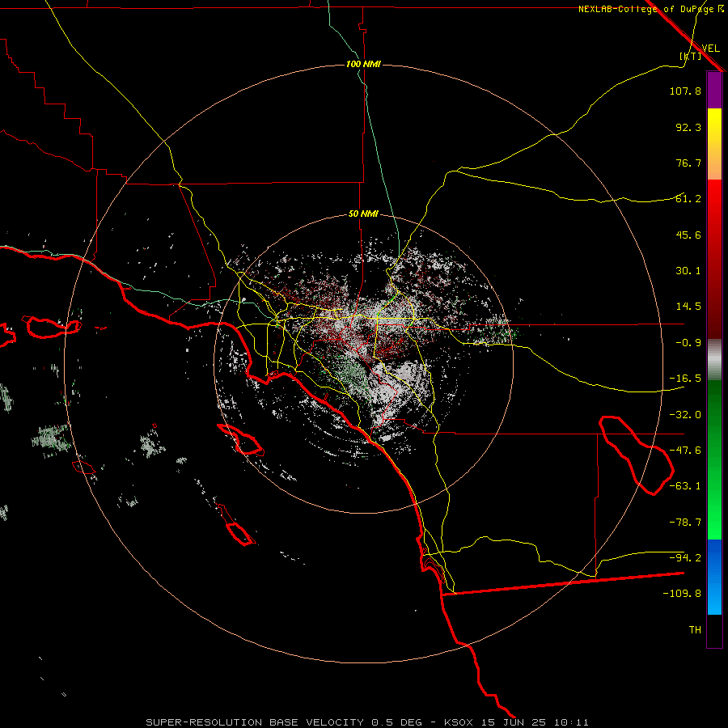Click the VEL legend title
The width and height of the screenshot is (728, 728).
tap(711, 49)
